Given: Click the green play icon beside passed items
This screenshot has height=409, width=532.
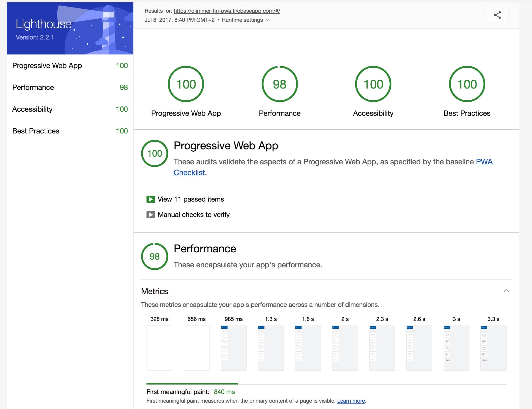Looking at the screenshot, I should coord(151,199).
